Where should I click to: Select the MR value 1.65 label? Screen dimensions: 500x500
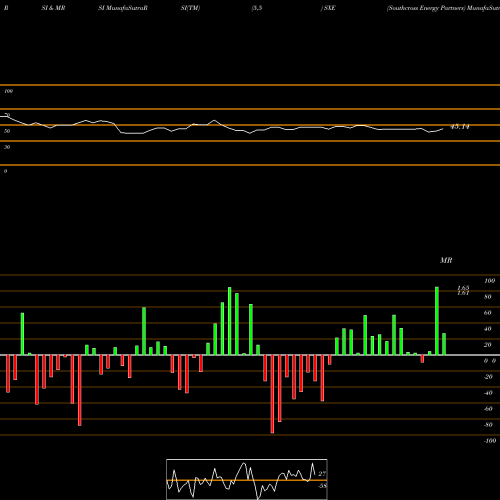463,288
